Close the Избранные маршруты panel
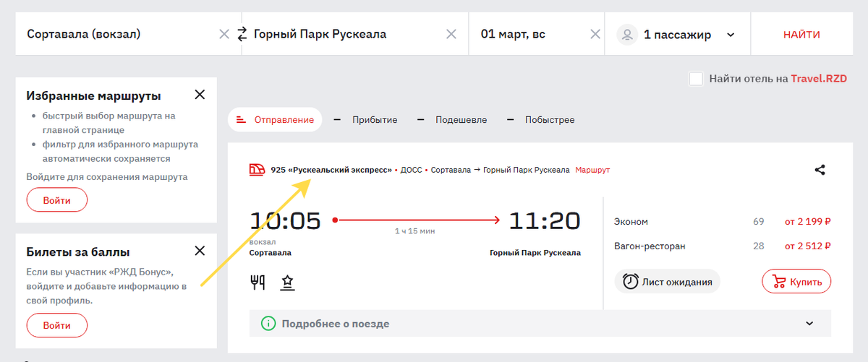This screenshot has height=362, width=868. (x=200, y=95)
